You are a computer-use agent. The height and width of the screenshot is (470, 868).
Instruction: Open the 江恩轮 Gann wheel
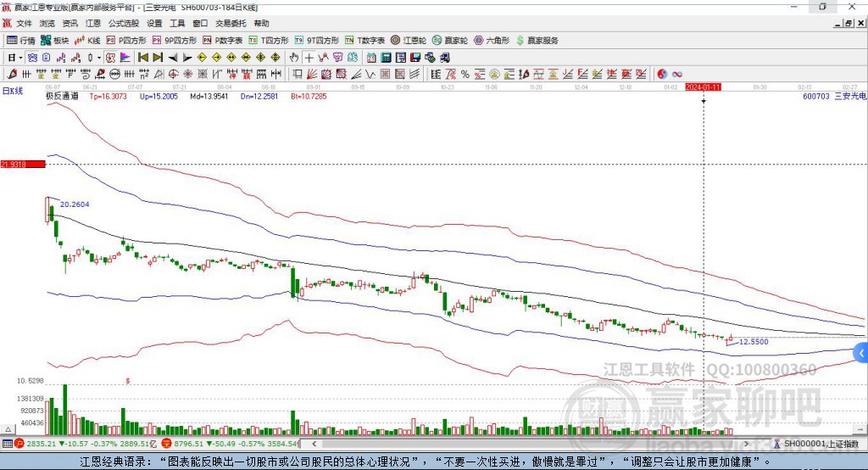pyautogui.click(x=409, y=41)
